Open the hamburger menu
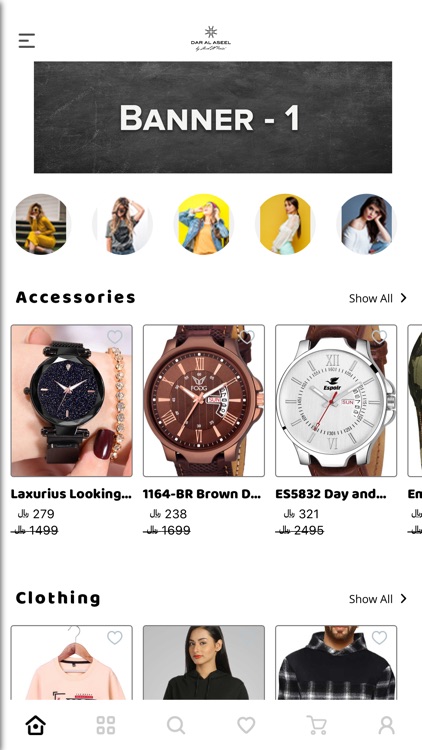The width and height of the screenshot is (422, 750). (27, 41)
